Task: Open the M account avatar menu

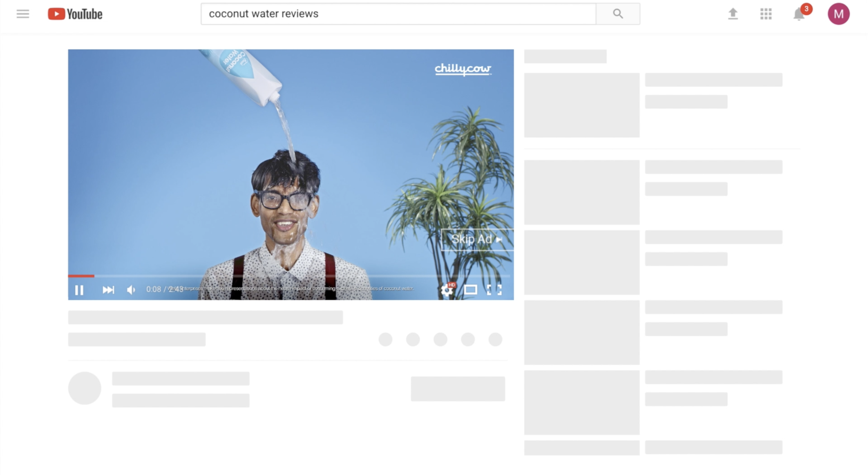Action: coord(838,14)
